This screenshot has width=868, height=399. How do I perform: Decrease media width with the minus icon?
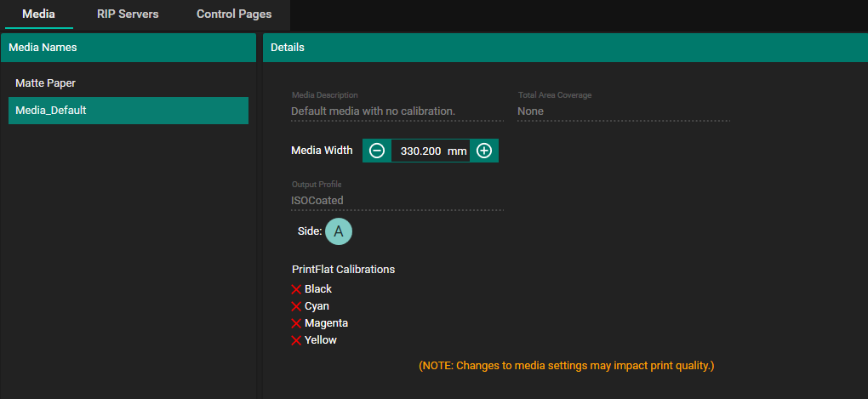pyautogui.click(x=377, y=151)
